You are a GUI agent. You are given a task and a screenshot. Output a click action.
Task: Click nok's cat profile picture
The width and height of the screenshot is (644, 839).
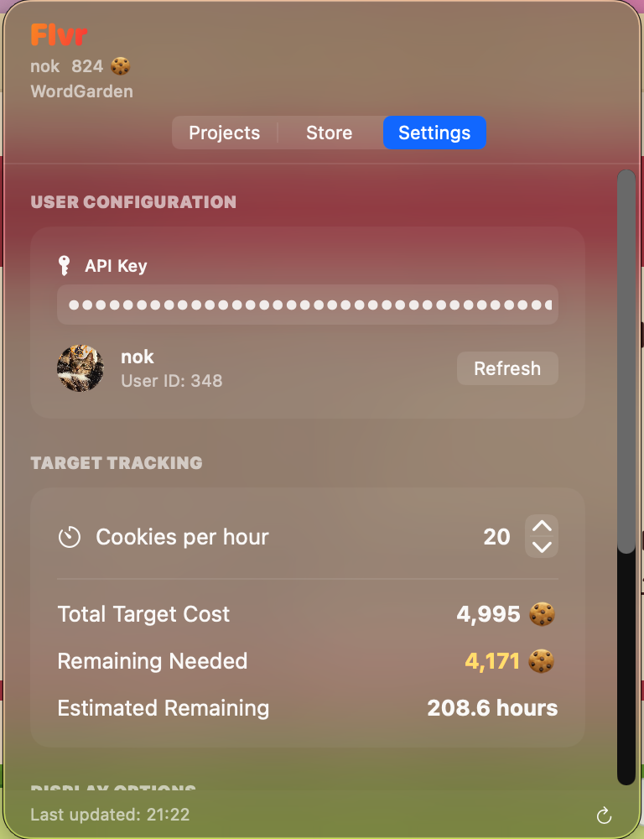pyautogui.click(x=80, y=368)
